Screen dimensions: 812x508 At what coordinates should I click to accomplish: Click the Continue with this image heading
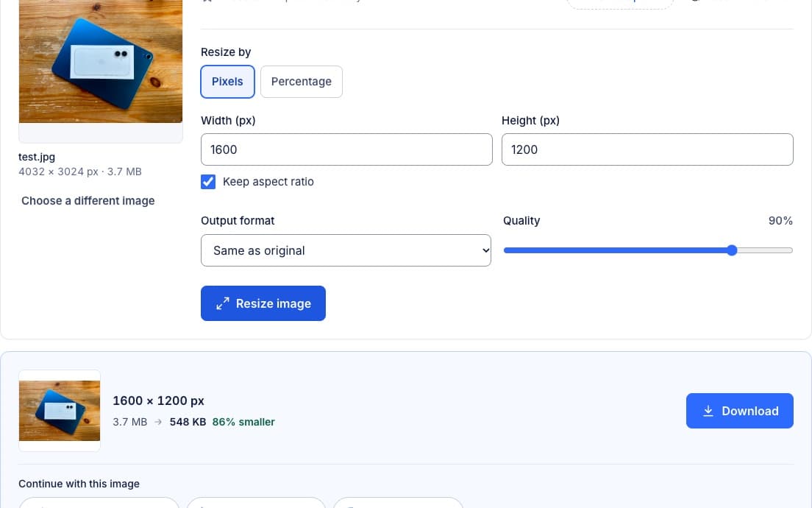[79, 484]
